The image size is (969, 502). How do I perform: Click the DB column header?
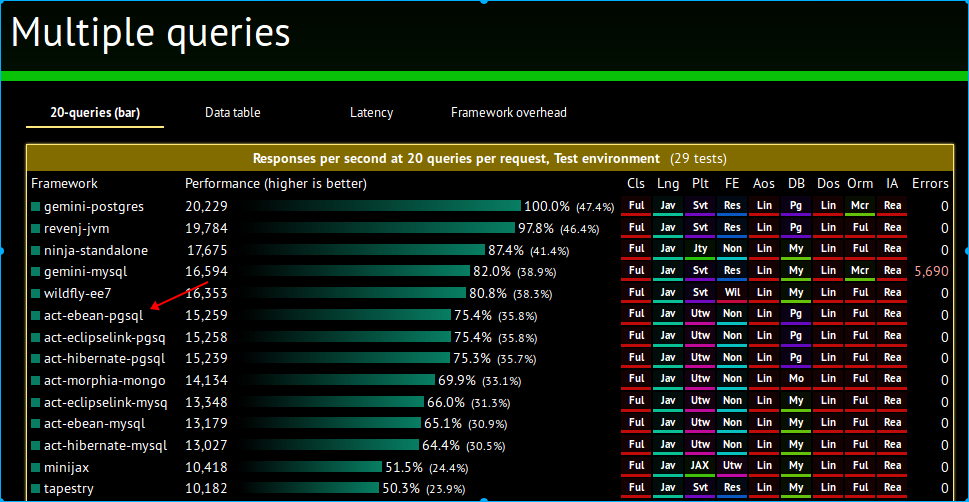click(x=796, y=184)
